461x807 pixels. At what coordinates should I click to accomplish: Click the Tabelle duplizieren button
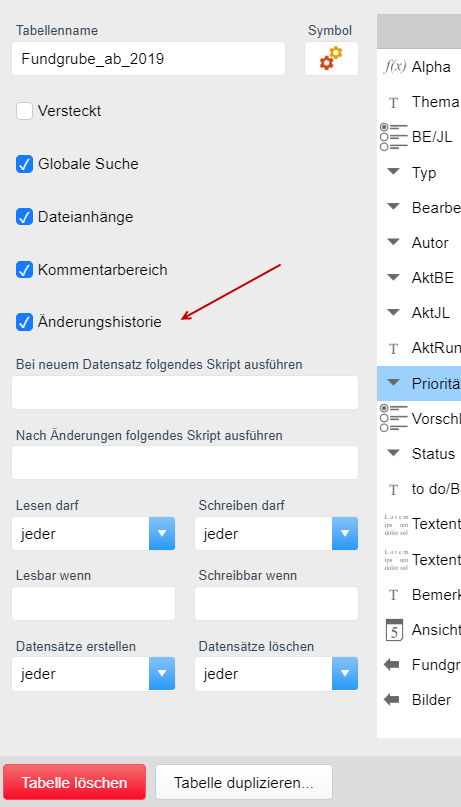pyautogui.click(x=244, y=783)
